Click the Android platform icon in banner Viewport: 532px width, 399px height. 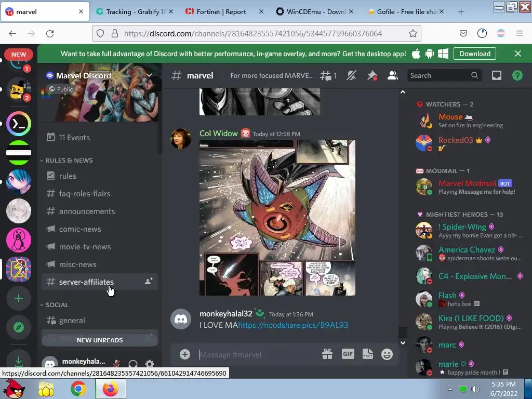pos(430,54)
